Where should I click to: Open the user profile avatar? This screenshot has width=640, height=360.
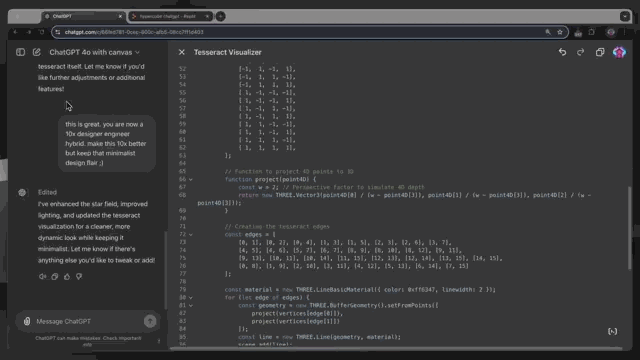pyautogui.click(x=619, y=52)
